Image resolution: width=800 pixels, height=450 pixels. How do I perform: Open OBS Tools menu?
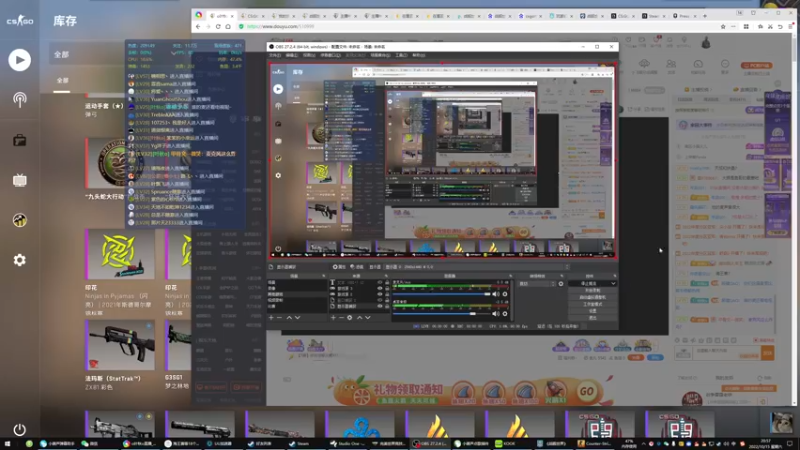[x=402, y=55]
